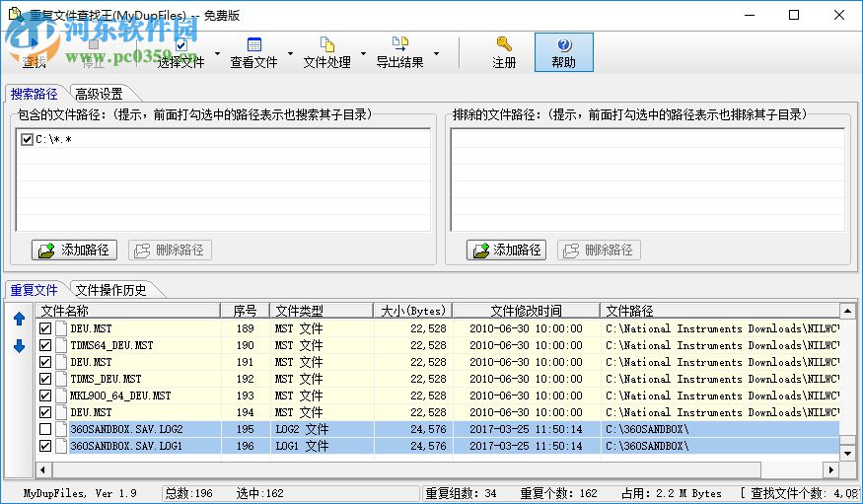Click the horizontal scrollbar thumb

(406, 469)
